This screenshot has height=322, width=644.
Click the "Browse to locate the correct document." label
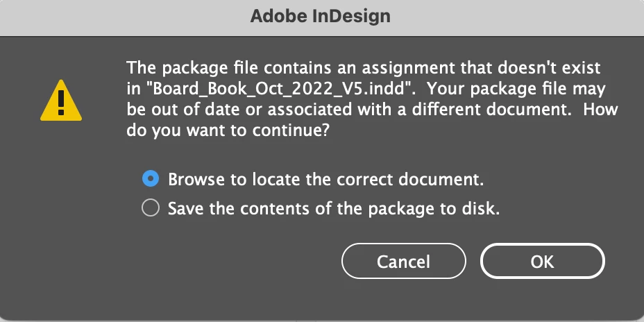[x=325, y=179]
